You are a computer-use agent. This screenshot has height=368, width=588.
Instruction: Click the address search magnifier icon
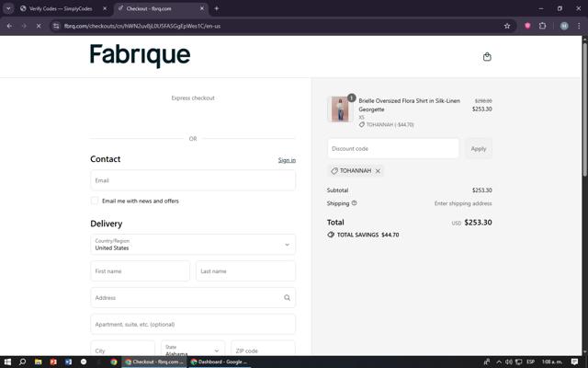click(x=287, y=298)
